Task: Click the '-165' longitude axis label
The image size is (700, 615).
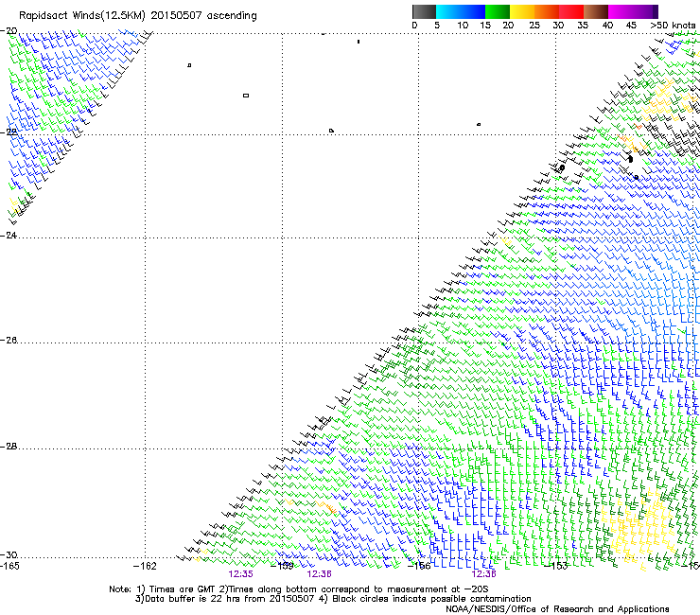Action: click(x=9, y=566)
